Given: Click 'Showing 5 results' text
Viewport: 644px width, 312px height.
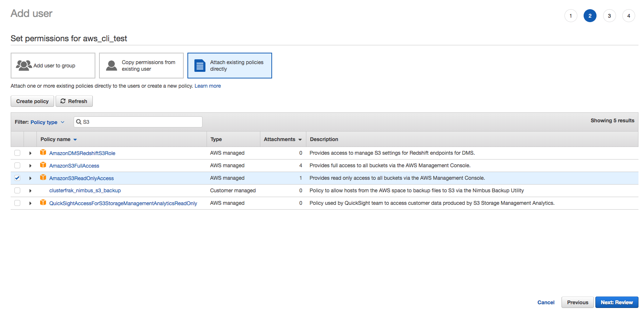Looking at the screenshot, I should tap(612, 120).
